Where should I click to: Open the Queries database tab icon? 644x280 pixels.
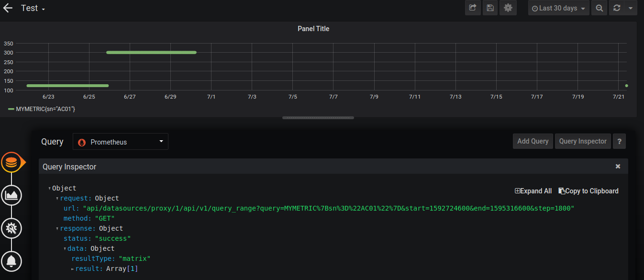(x=11, y=163)
